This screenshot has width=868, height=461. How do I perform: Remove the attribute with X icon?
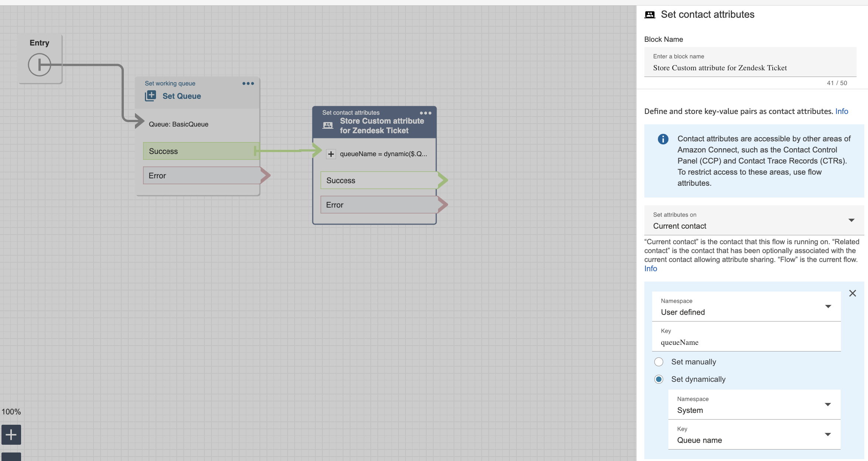click(852, 293)
